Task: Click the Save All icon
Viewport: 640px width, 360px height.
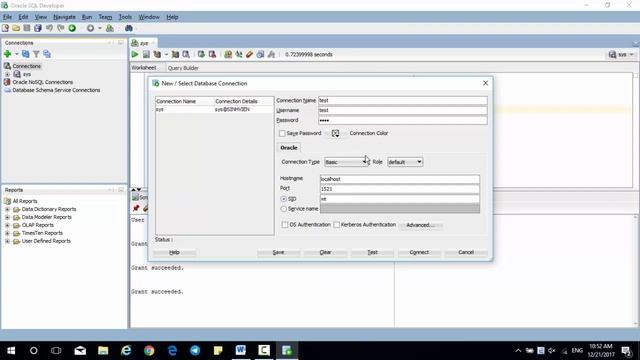Action: (38, 28)
